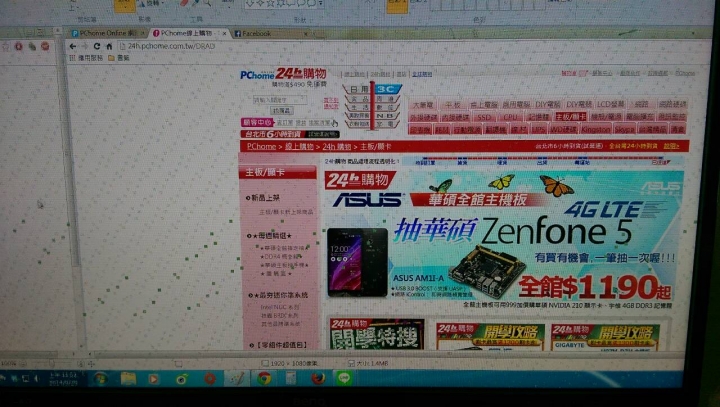Image resolution: width=720 pixels, height=407 pixels.
Task: Switch to the PChome Online tab
Action: (107, 33)
